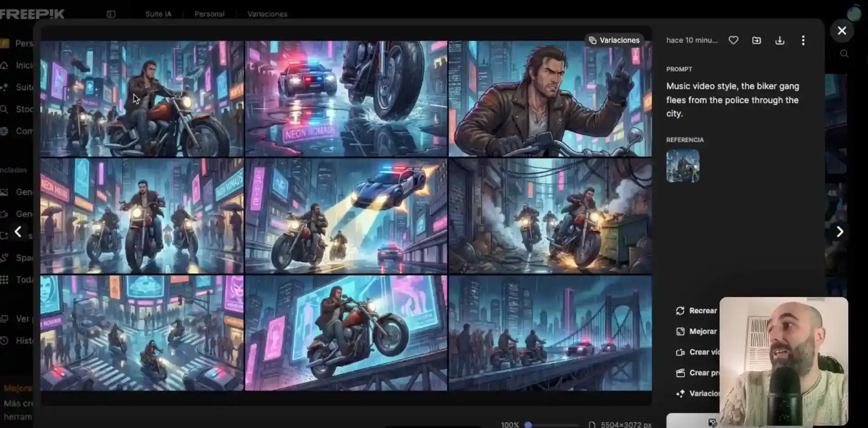Close the image preview with the X button

tap(842, 31)
